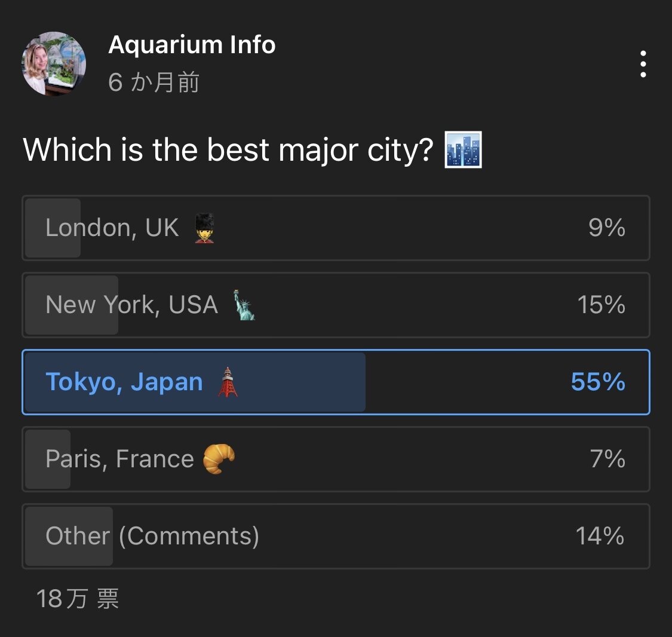Tap the Tokyo Tower emoji
This screenshot has height=637, width=672.
coord(228,382)
